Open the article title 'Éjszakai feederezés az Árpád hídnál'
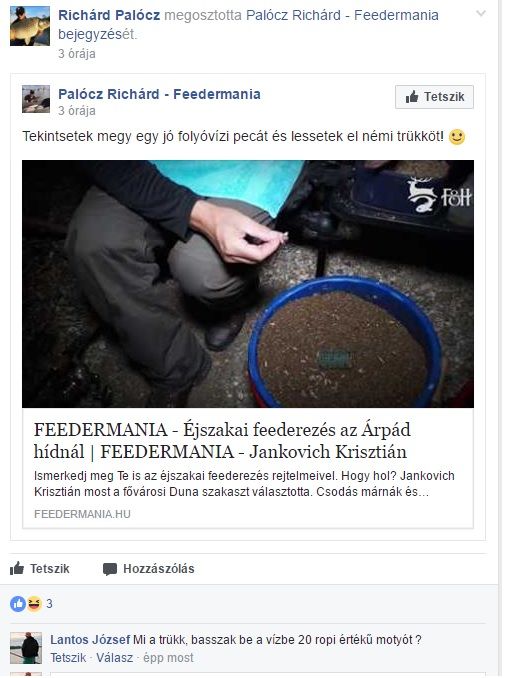The height and width of the screenshot is (678, 514). [222, 441]
